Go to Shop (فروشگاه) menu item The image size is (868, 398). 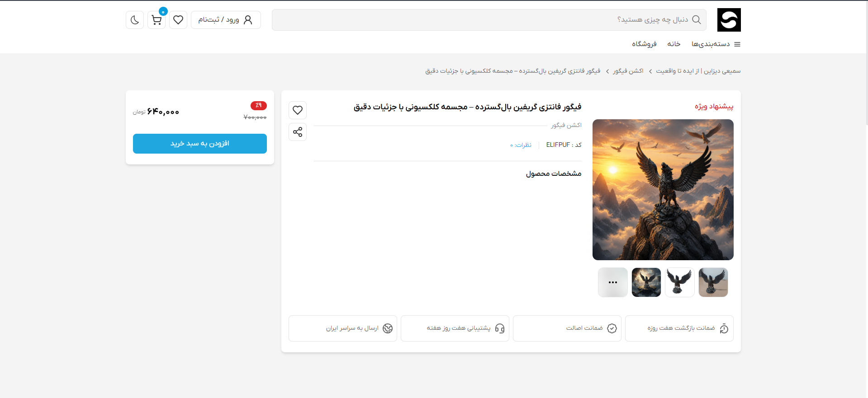coord(644,44)
